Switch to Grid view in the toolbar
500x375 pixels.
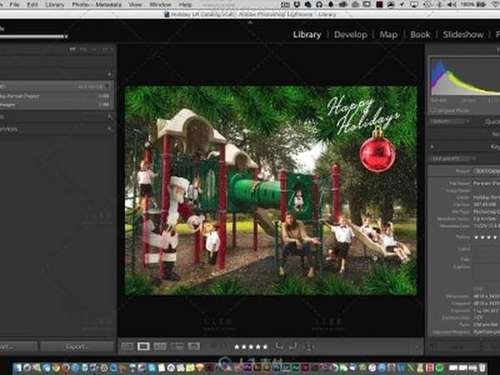127,347
